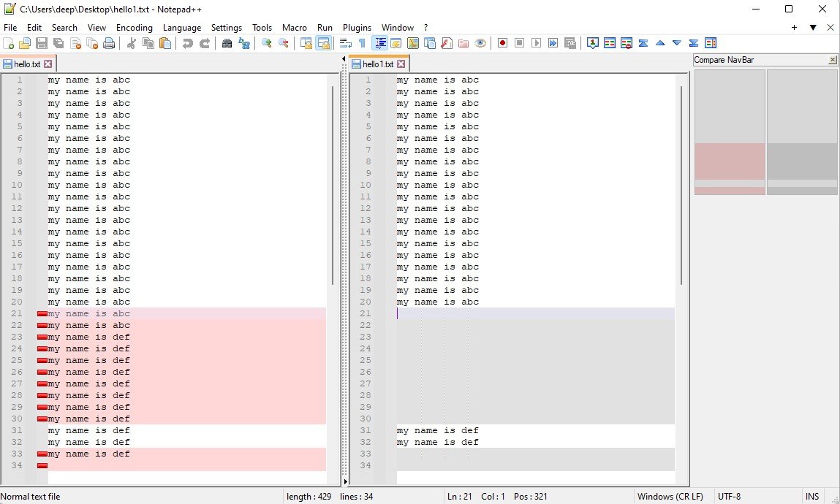Go to next difference down arrow
840x504 pixels.
(677, 43)
